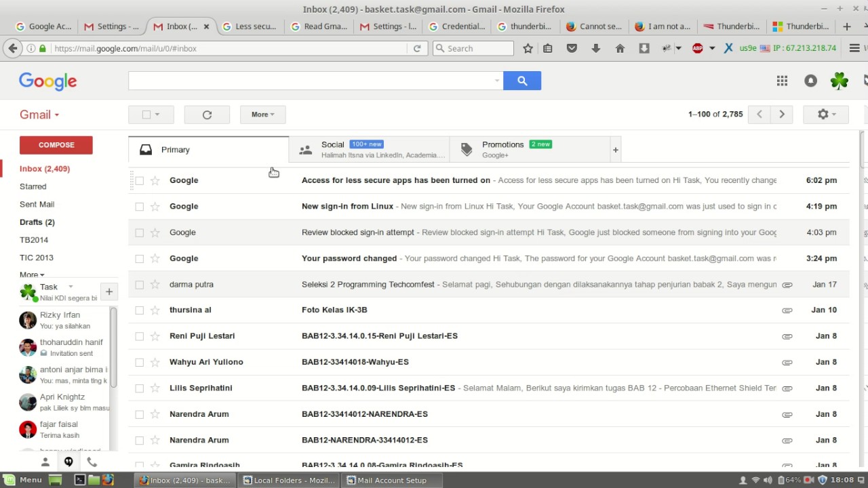Launch terminal from the taskbar
Screen dimensions: 868x488
pos(79,480)
